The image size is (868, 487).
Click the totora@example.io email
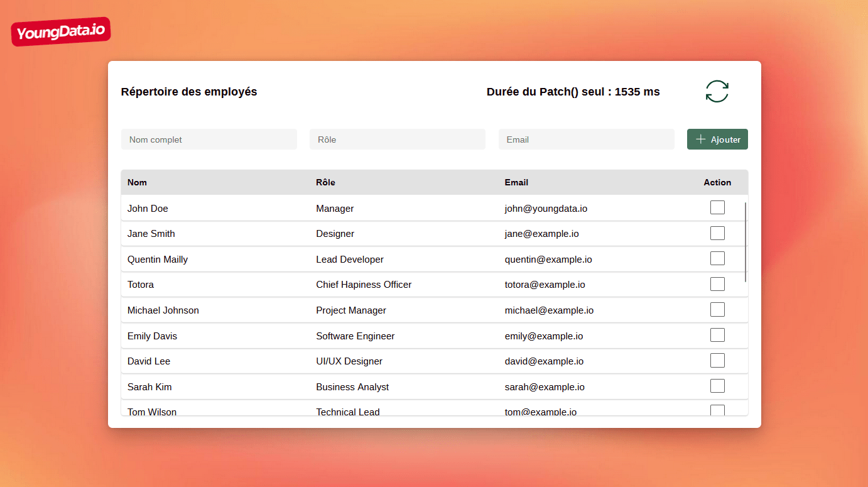pyautogui.click(x=545, y=285)
